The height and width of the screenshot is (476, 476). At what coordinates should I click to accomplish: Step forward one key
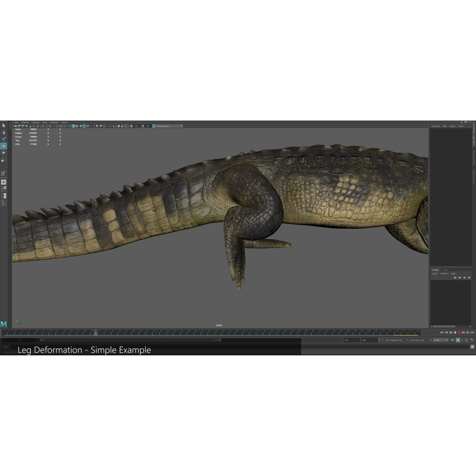[464, 333]
